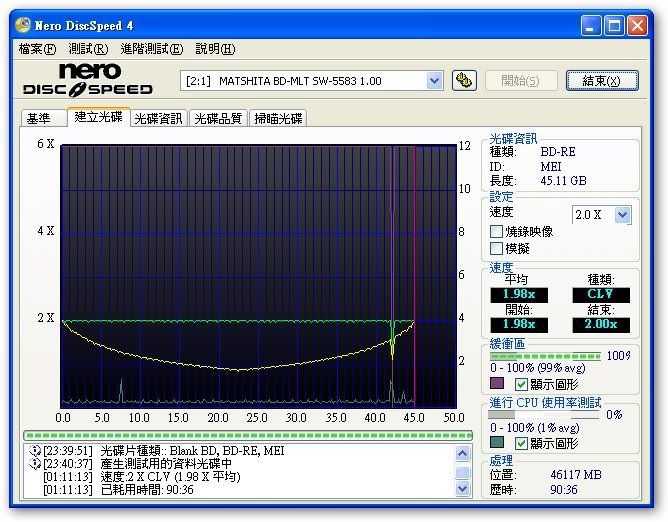The image size is (668, 522).
Task: Maximize the Nero DiscSpeed window
Action: (x=614, y=26)
